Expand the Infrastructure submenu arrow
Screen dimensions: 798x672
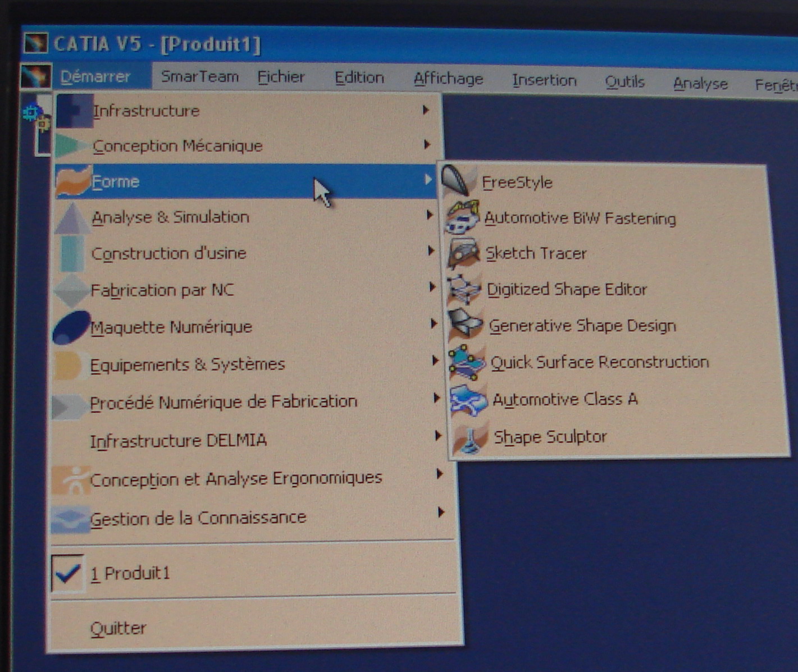pyautogui.click(x=426, y=110)
